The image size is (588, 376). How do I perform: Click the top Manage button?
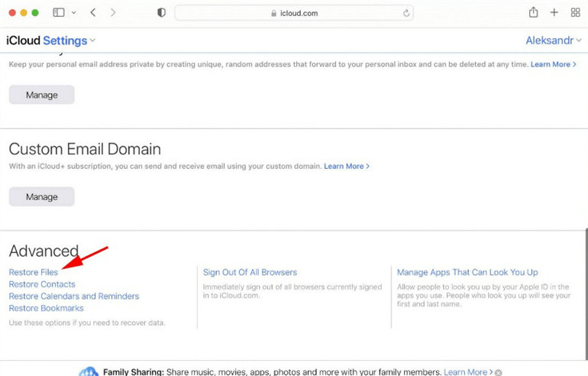click(x=42, y=95)
